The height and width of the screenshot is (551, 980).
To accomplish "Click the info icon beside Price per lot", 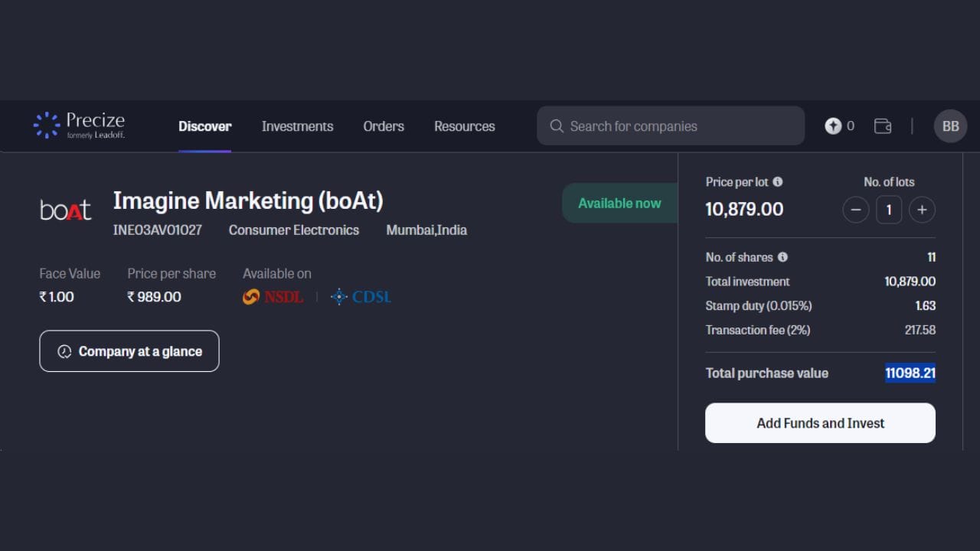I will point(778,182).
